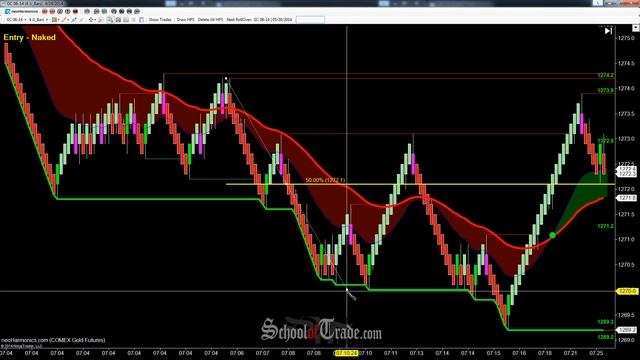Open the 4 0_Bars interval dropdown

(38, 20)
